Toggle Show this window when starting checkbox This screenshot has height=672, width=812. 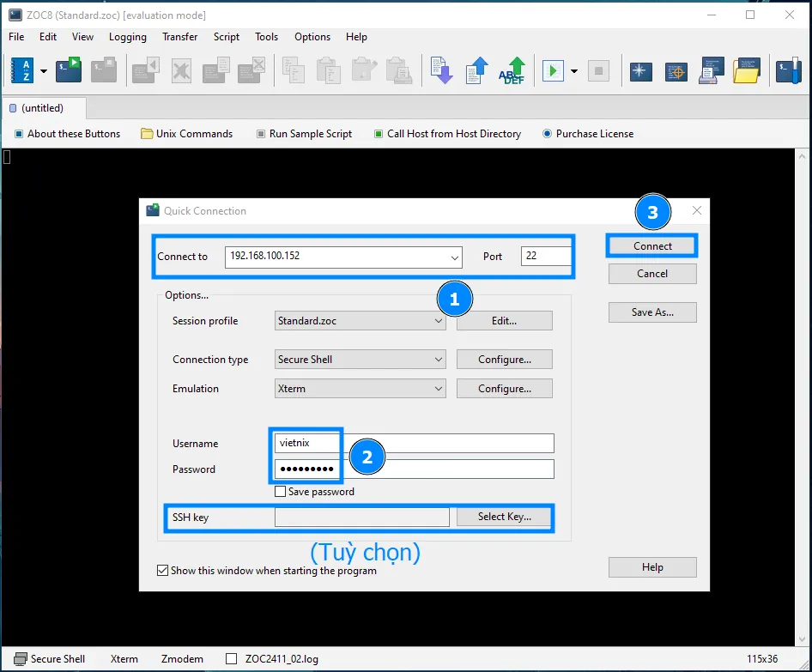point(162,571)
